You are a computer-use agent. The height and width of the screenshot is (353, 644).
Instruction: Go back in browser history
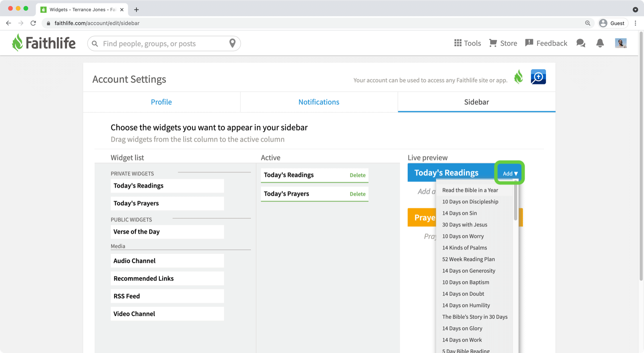pyautogui.click(x=8, y=23)
